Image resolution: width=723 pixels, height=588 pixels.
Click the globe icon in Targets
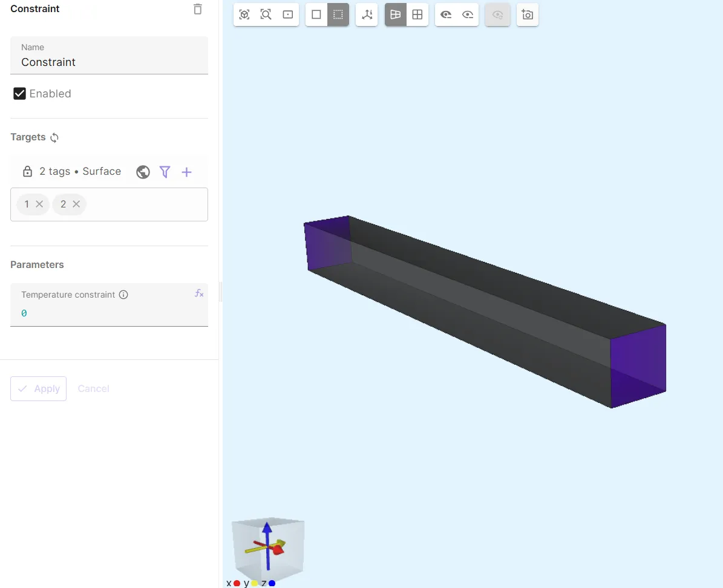[x=143, y=172]
